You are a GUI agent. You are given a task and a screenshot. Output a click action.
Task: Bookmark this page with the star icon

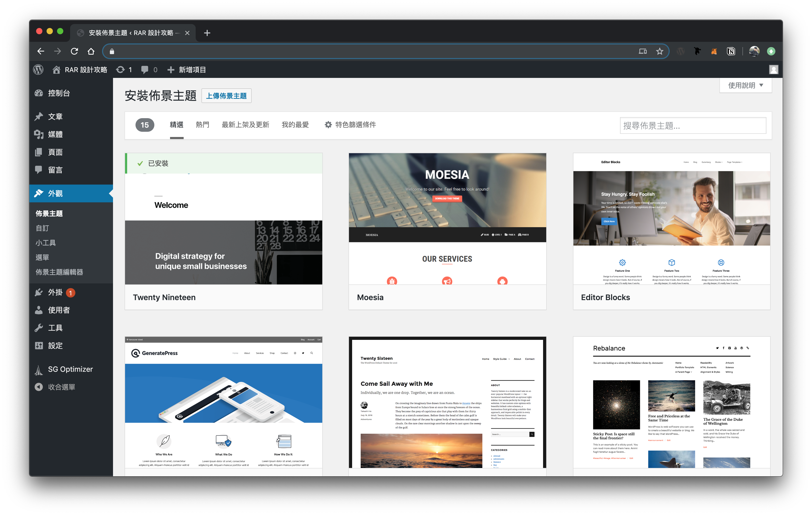click(x=659, y=51)
